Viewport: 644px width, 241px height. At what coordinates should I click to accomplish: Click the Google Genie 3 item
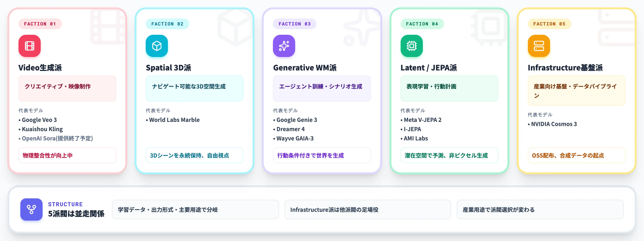click(295, 120)
